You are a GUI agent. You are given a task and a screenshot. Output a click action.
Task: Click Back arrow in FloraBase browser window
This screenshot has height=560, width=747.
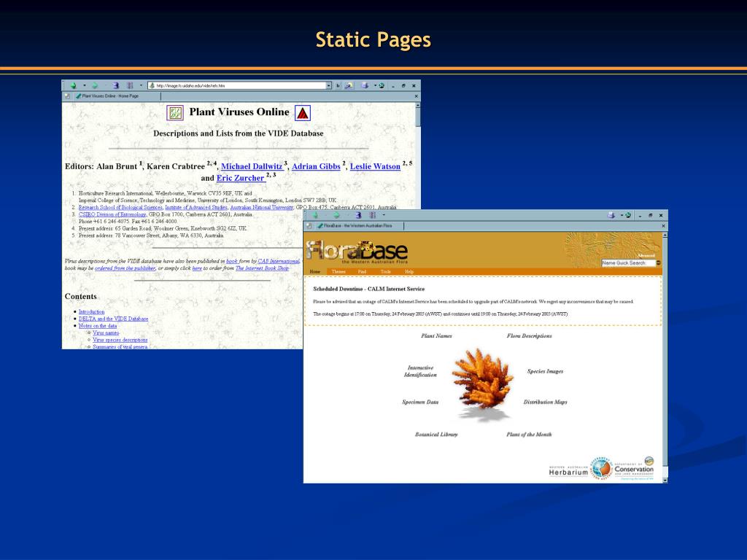pos(314,215)
